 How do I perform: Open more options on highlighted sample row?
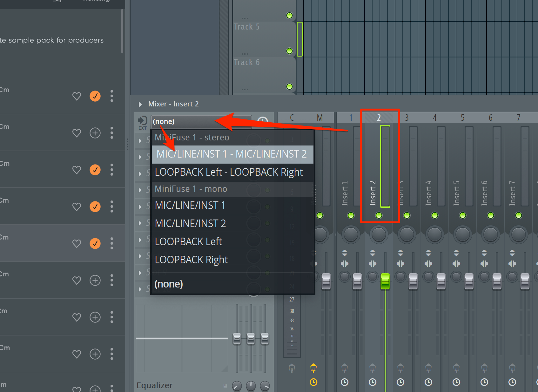pyautogui.click(x=112, y=243)
